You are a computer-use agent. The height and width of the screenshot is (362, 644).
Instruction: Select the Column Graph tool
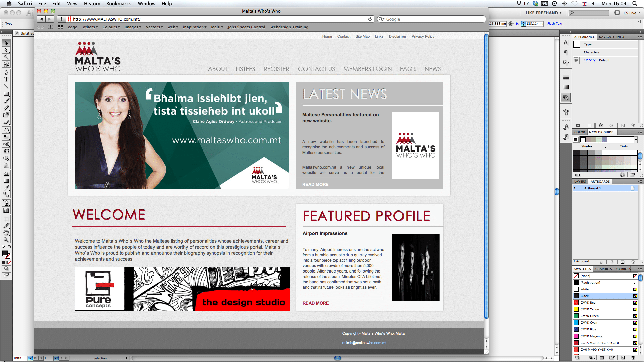[6, 210]
